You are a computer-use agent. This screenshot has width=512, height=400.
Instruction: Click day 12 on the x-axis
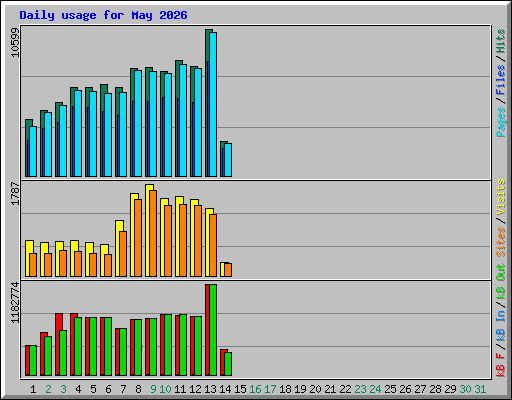point(195,389)
